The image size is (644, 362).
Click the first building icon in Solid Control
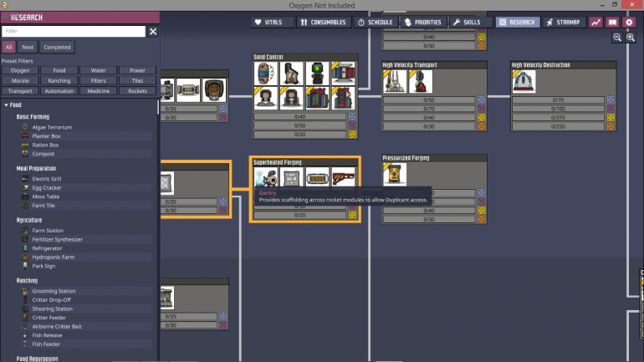click(266, 74)
